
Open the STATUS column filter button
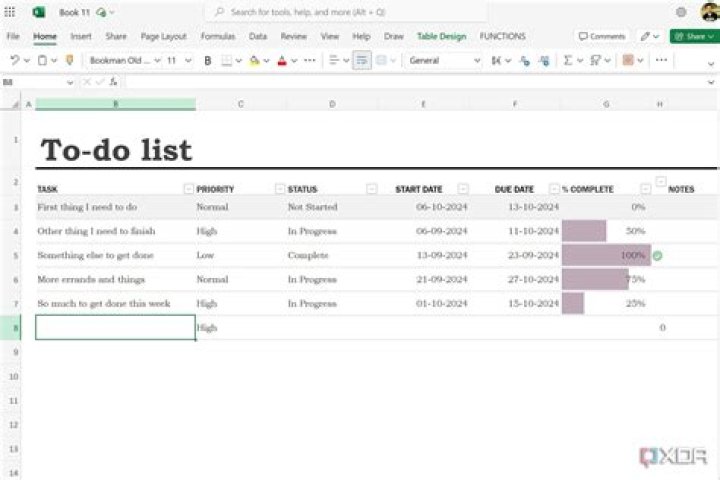click(371, 189)
